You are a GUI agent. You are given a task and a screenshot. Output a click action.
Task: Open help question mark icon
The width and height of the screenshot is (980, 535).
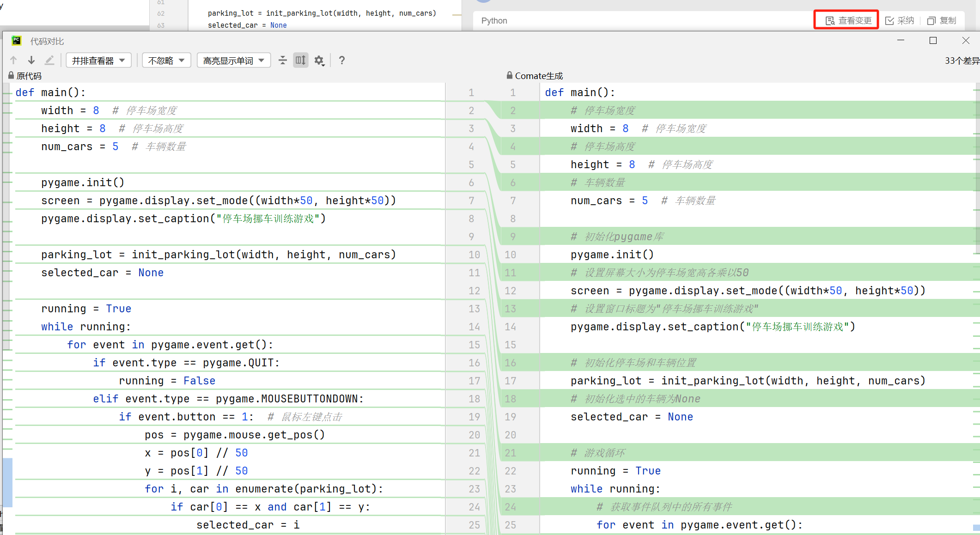tap(342, 60)
